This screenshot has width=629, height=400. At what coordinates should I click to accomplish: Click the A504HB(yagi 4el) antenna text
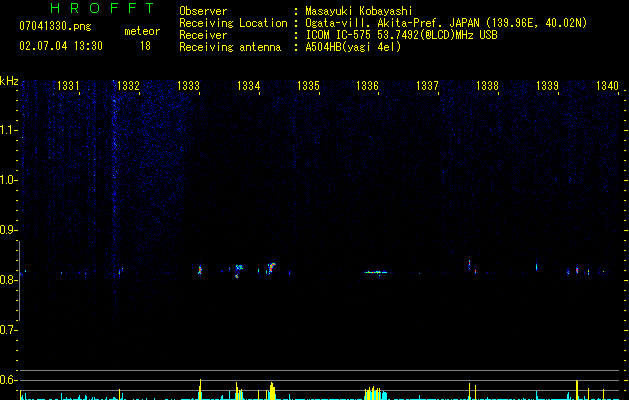click(x=353, y=47)
